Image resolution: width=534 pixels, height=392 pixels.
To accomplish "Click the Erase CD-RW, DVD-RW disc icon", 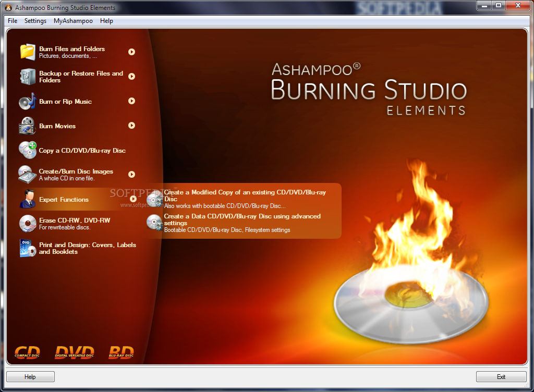I will tap(28, 224).
